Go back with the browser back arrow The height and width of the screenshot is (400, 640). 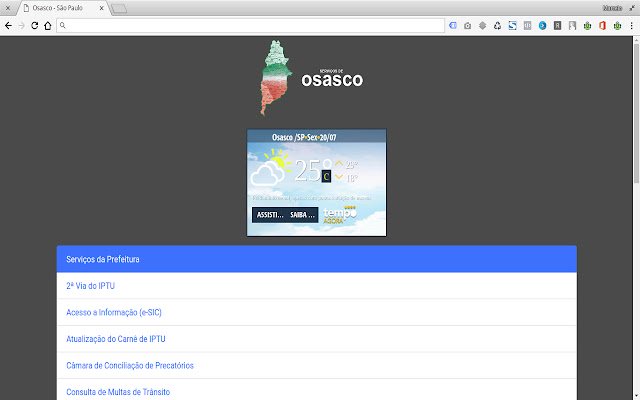pos(8,26)
